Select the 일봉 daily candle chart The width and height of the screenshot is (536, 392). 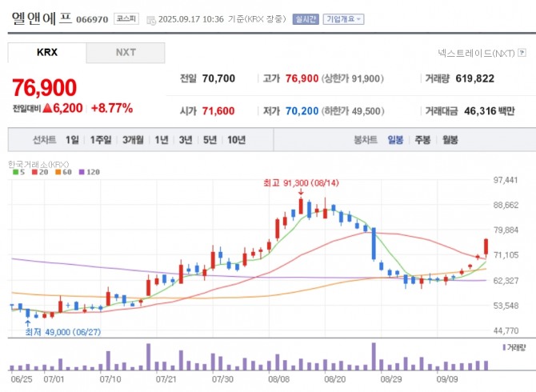[395, 139]
